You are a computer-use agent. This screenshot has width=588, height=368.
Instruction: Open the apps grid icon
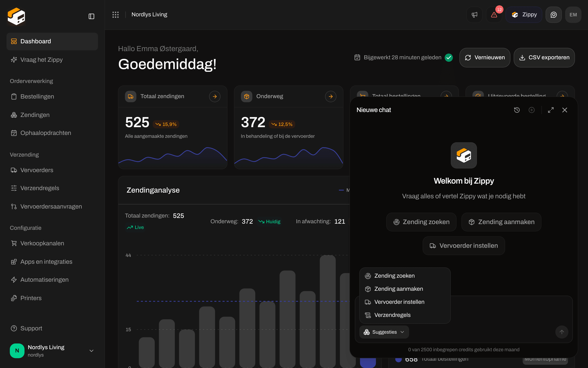tap(115, 15)
